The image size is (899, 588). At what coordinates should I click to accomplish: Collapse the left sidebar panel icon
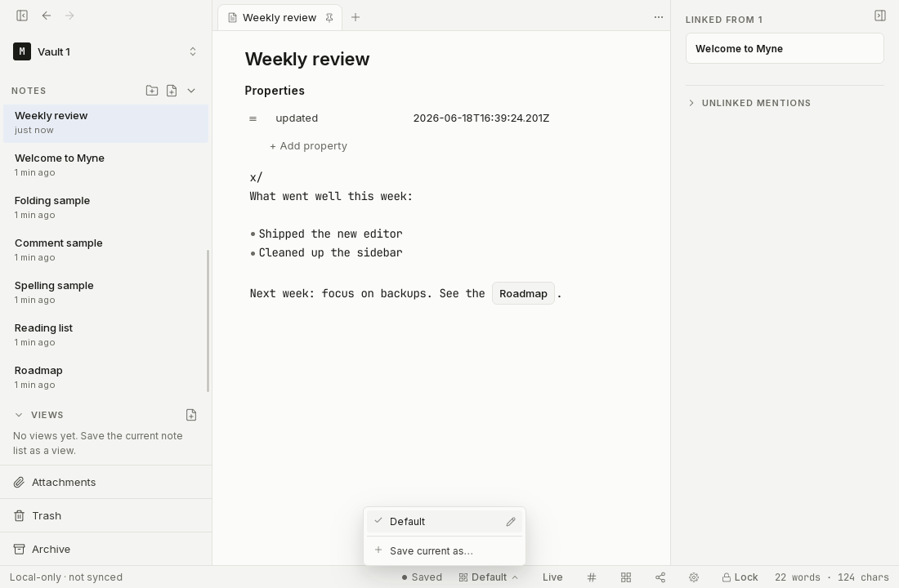(22, 16)
